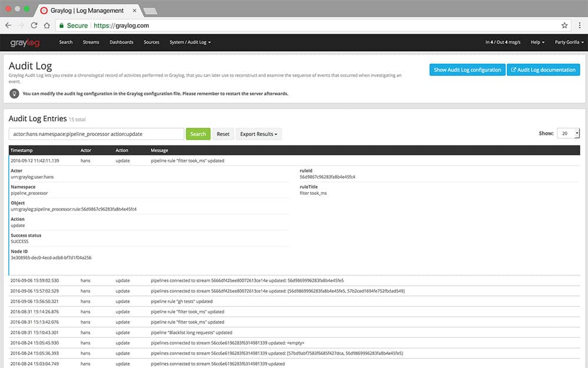Click the browser forward arrow
Viewport: 588px width, 368px height.
point(21,25)
